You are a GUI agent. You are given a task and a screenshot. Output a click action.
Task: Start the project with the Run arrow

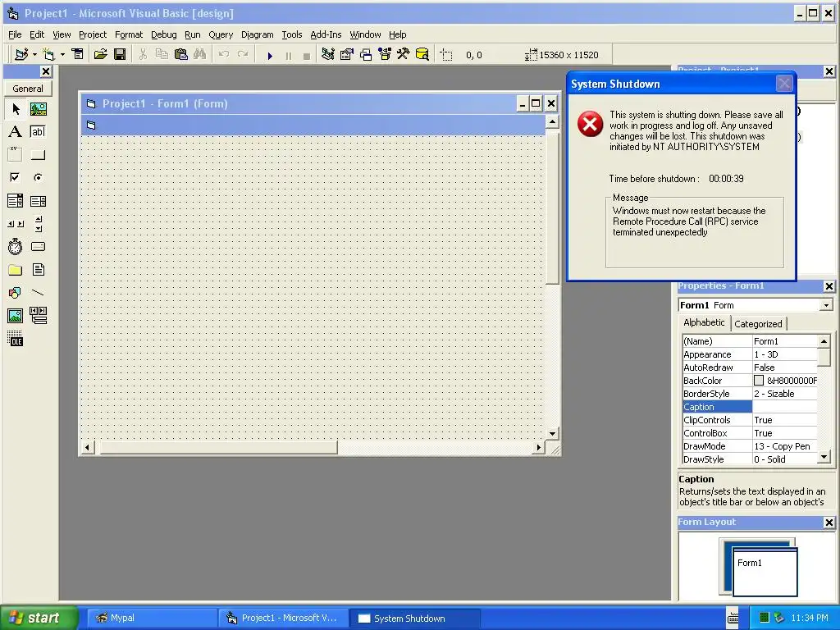[270, 55]
